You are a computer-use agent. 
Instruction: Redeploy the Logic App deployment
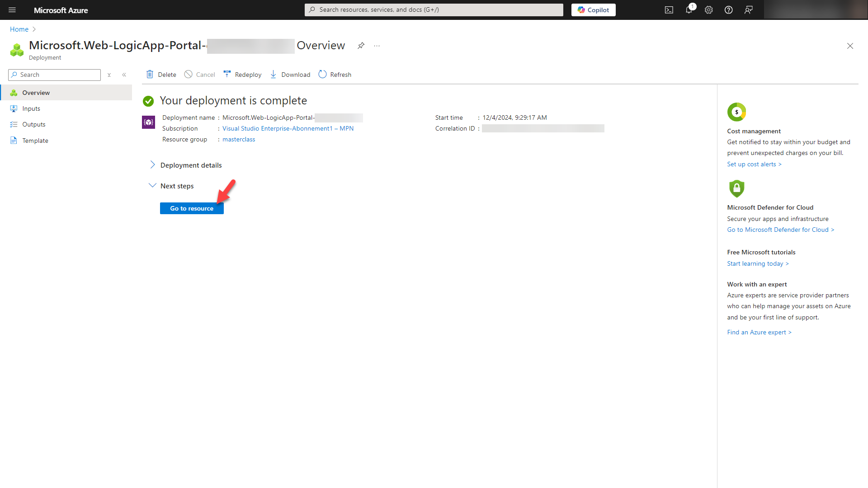(242, 74)
